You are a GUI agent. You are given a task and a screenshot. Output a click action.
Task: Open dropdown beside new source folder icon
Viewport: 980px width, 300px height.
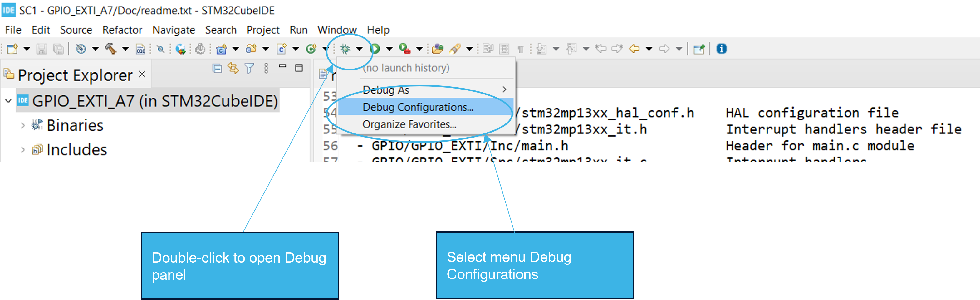pyautogui.click(x=266, y=49)
